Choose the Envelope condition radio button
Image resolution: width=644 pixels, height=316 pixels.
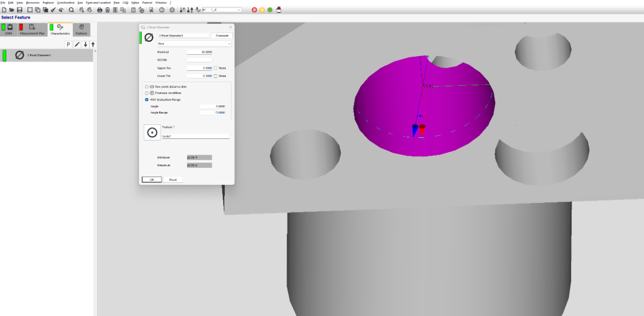pos(147,93)
